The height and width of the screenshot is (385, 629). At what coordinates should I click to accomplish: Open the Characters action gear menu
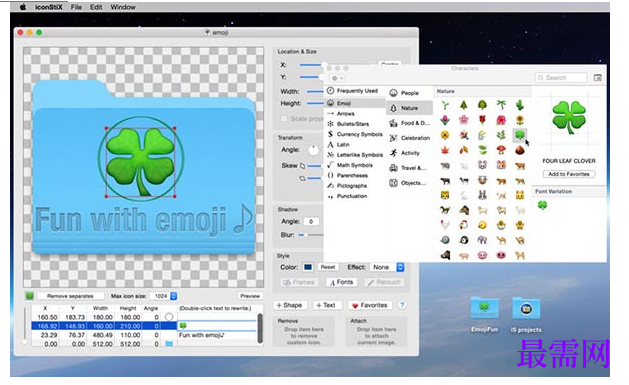tap(337, 78)
